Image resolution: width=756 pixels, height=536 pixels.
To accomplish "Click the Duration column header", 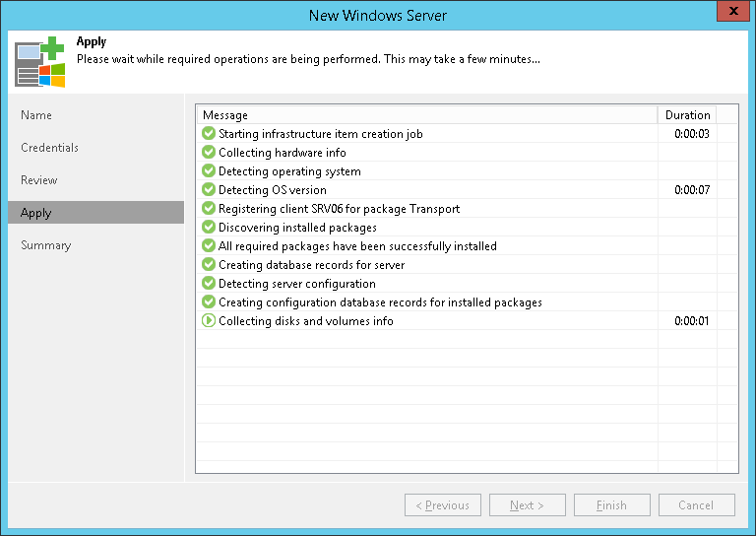I will pyautogui.click(x=687, y=115).
